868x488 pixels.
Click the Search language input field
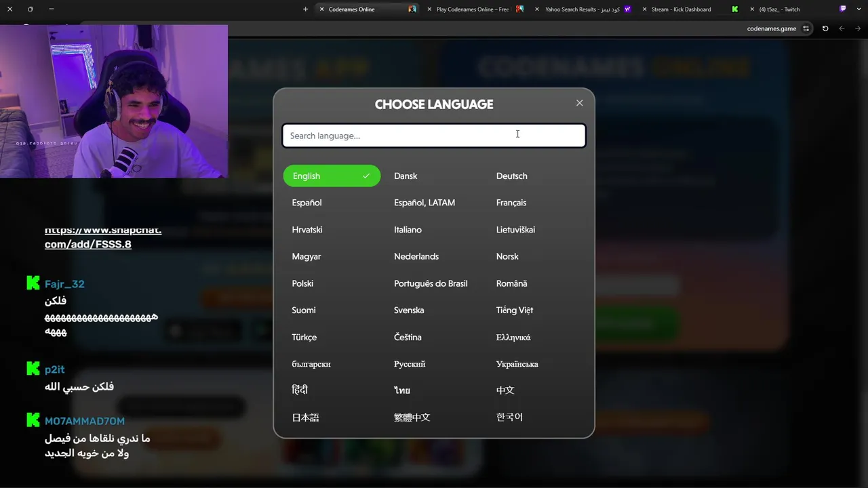pos(434,136)
